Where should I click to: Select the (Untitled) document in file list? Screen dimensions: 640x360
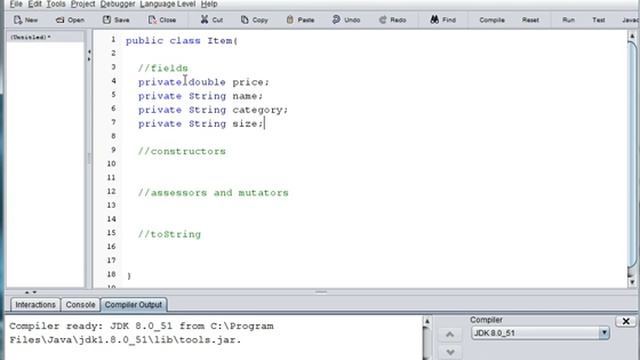(x=45, y=37)
